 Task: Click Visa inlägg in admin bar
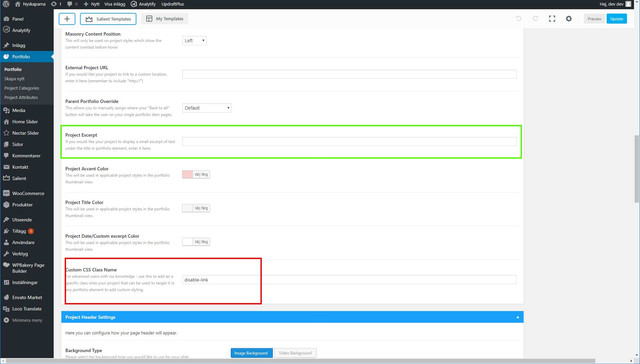(115, 4)
